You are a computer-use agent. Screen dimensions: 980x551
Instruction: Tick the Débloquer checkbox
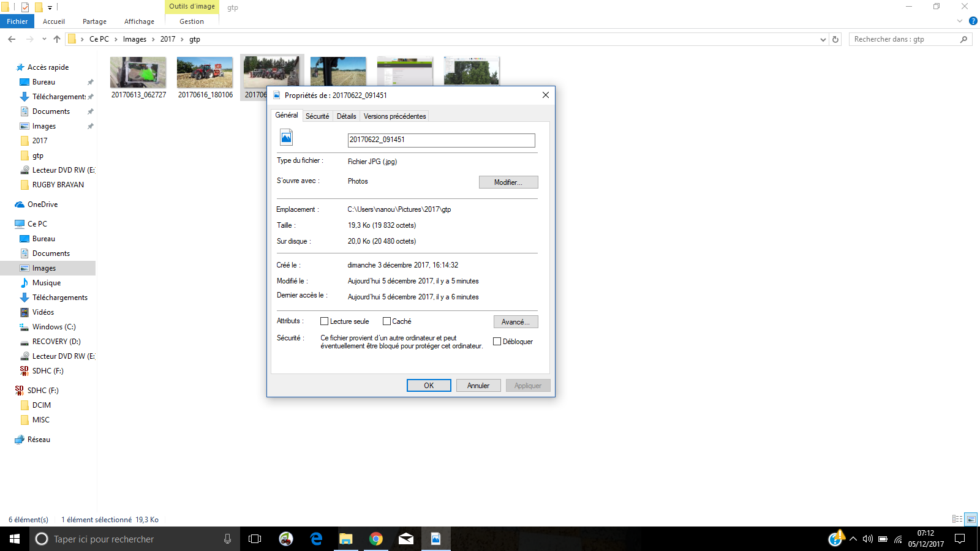coord(497,342)
